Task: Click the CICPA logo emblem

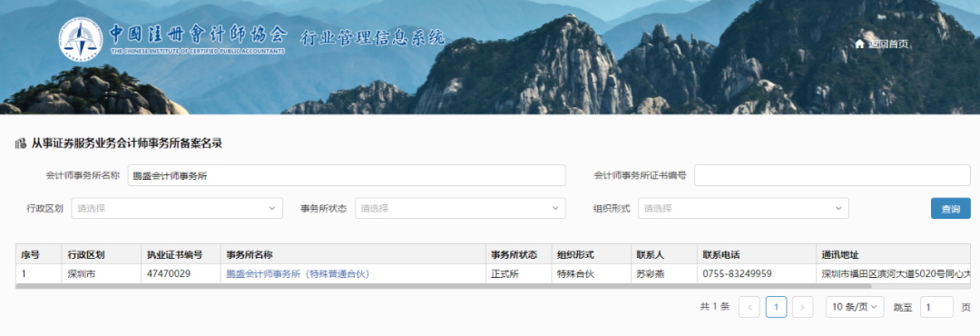Action: pos(81,39)
